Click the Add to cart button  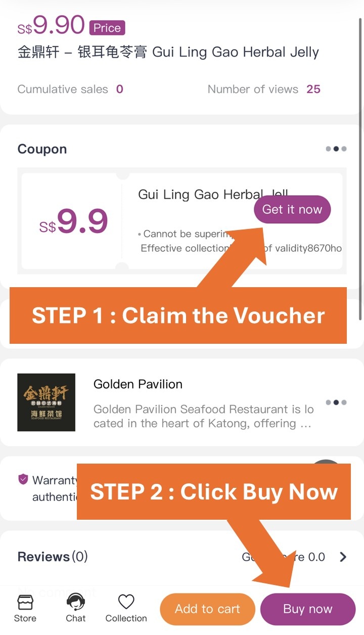coord(208,609)
